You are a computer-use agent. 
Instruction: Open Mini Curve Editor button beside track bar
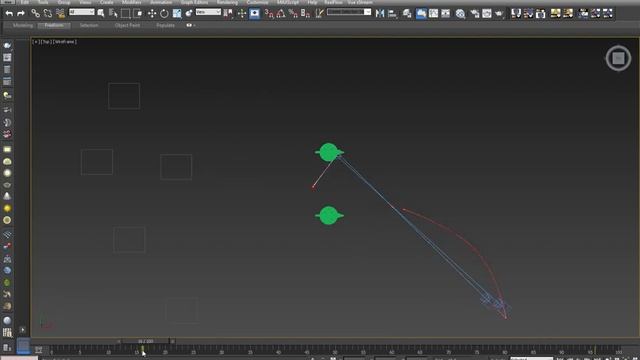[x=38, y=350]
